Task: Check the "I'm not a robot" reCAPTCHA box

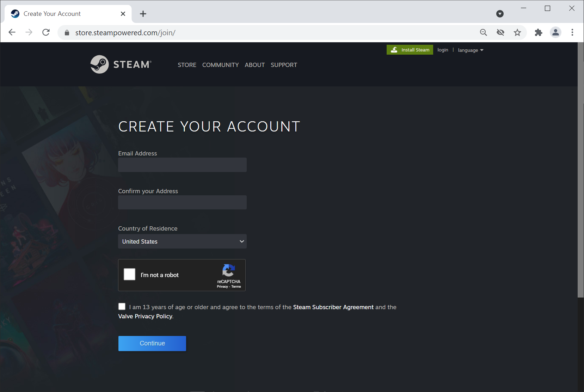Action: pyautogui.click(x=130, y=274)
